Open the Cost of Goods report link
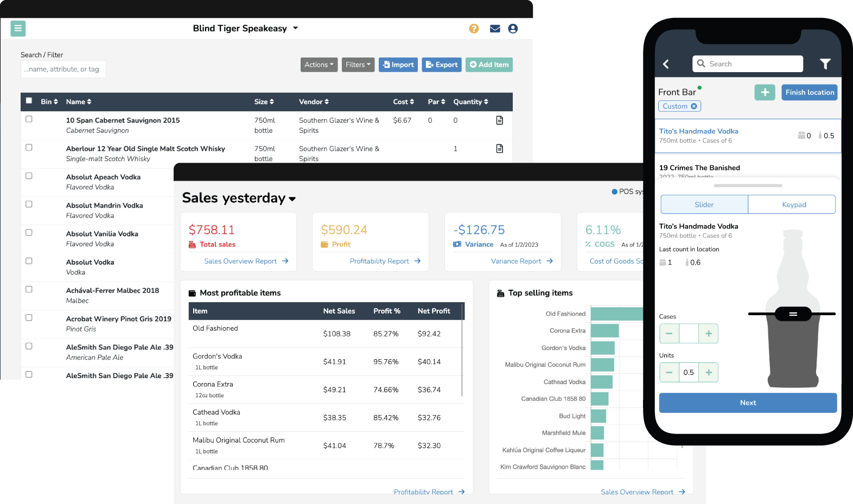 click(x=616, y=261)
